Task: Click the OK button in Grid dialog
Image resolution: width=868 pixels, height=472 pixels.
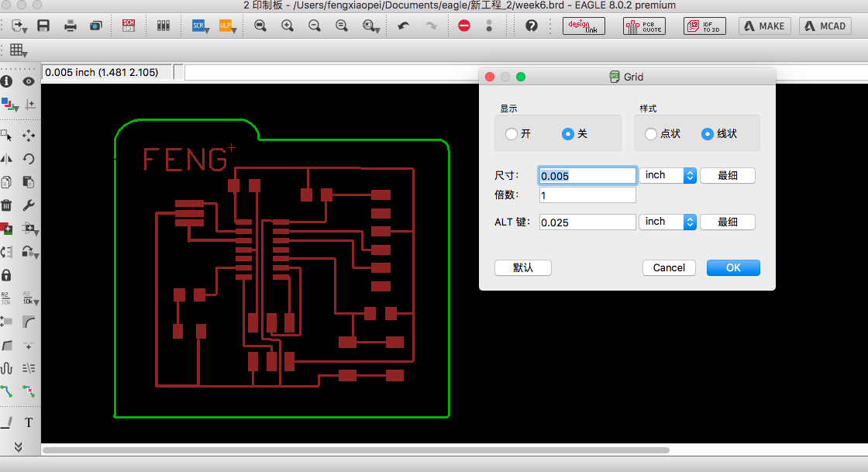Action: [733, 268]
